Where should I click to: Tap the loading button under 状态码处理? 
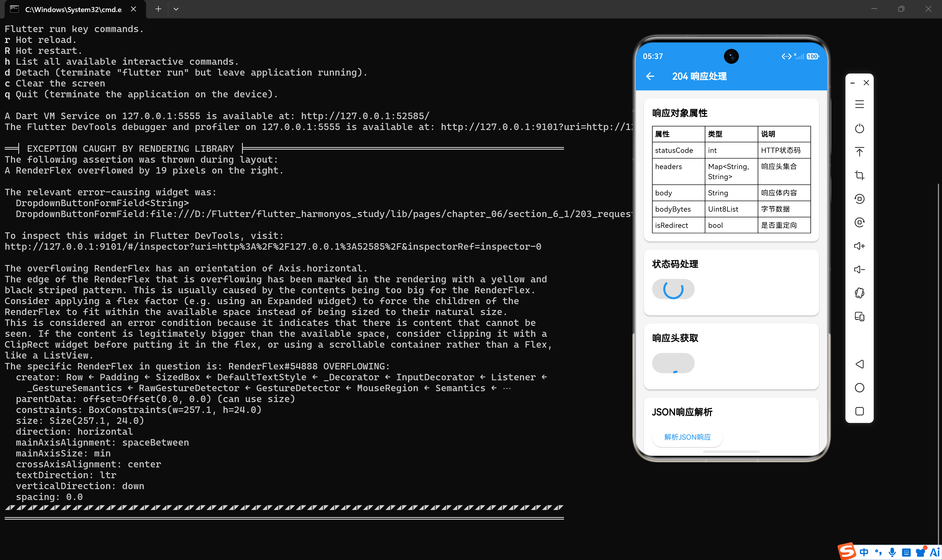673,289
